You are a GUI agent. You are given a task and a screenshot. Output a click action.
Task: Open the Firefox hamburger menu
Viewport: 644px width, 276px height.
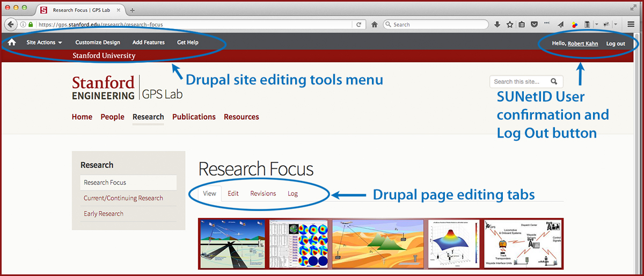(631, 24)
